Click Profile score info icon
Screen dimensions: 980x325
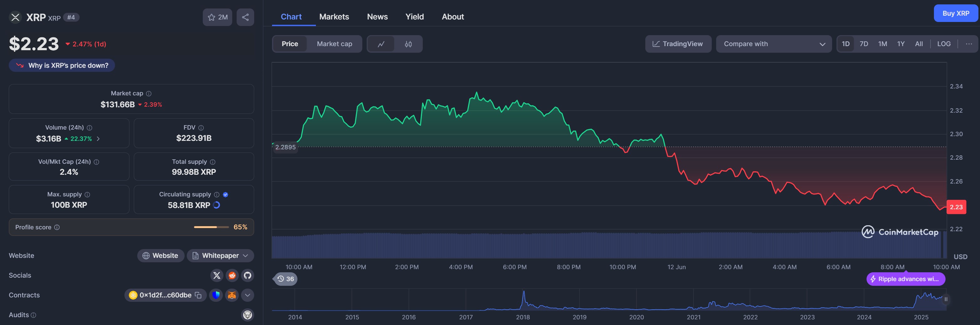[57, 227]
